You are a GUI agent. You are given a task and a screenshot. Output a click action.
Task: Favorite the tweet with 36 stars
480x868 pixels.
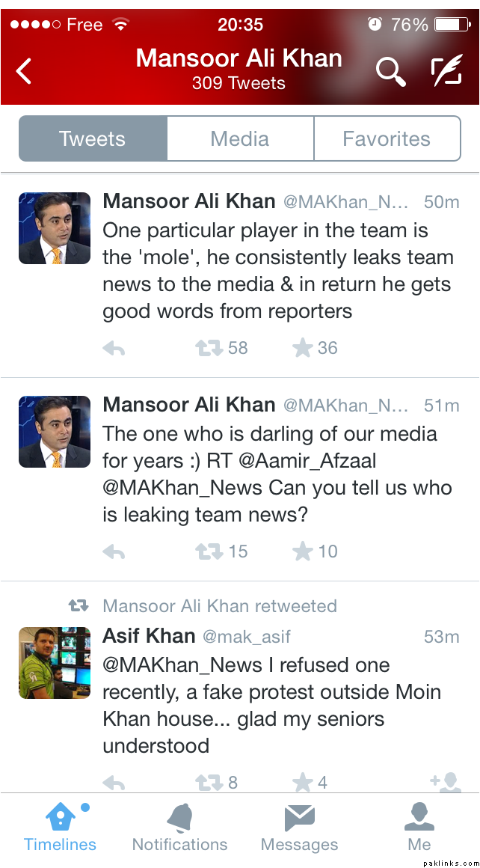302,348
